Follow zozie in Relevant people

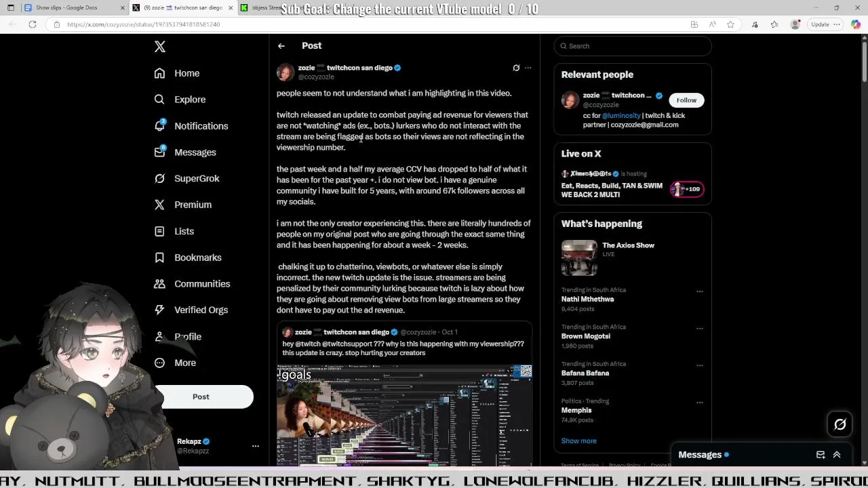686,100
